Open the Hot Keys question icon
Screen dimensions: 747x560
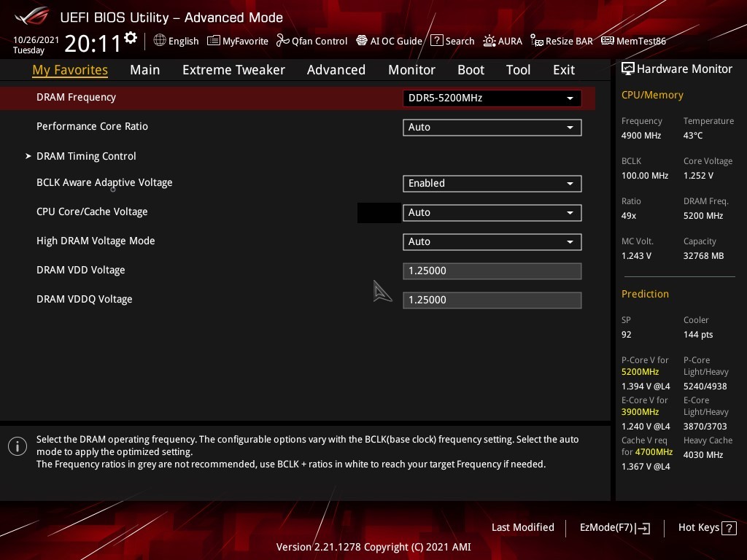pos(729,528)
